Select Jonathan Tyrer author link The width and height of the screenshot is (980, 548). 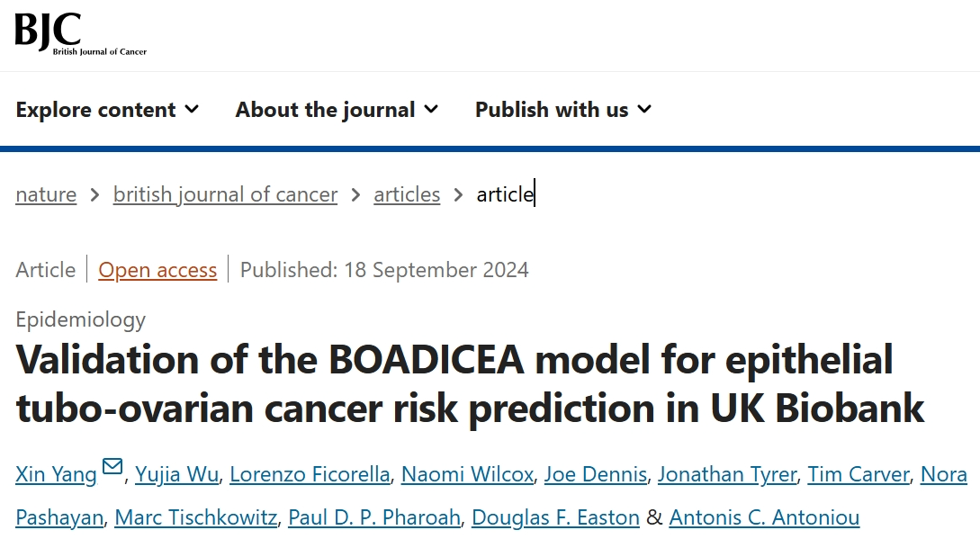coord(726,474)
